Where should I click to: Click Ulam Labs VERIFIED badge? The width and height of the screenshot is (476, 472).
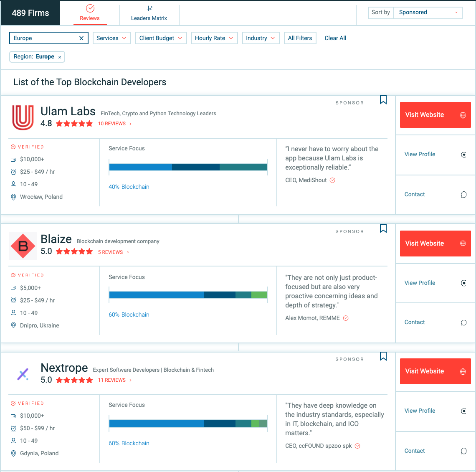pyautogui.click(x=27, y=147)
